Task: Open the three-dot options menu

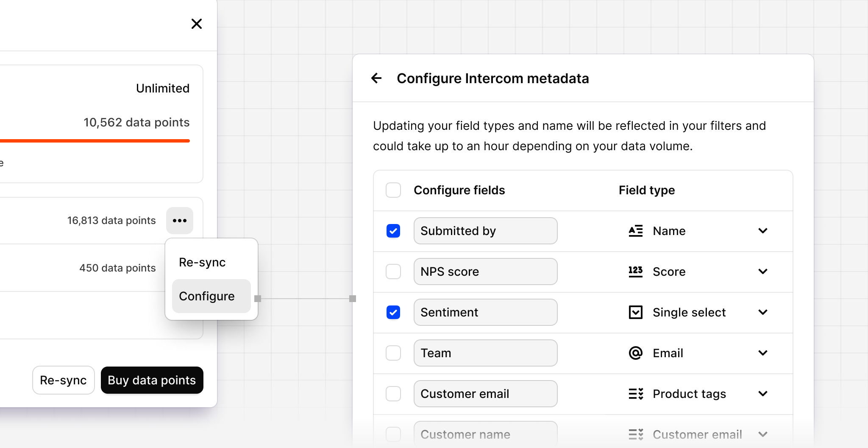Action: 180,221
